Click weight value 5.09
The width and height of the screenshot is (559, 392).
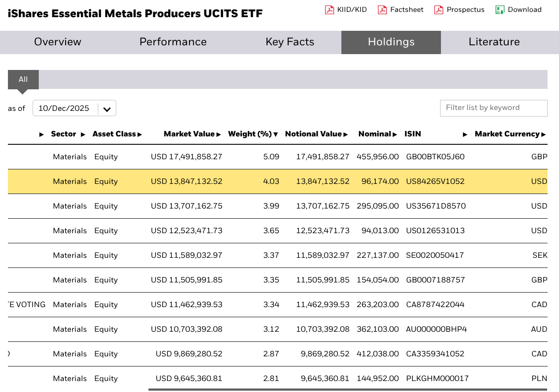271,157
